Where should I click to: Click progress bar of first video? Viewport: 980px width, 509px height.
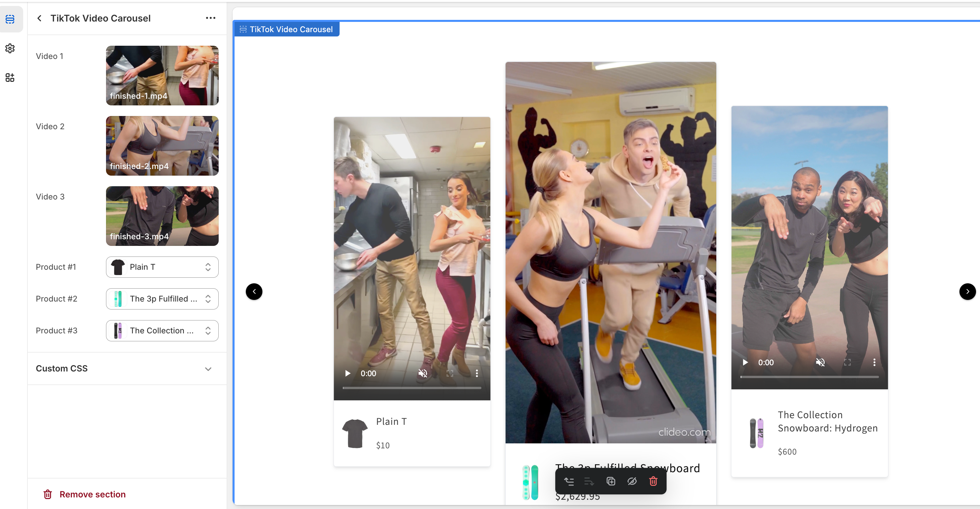click(x=411, y=388)
